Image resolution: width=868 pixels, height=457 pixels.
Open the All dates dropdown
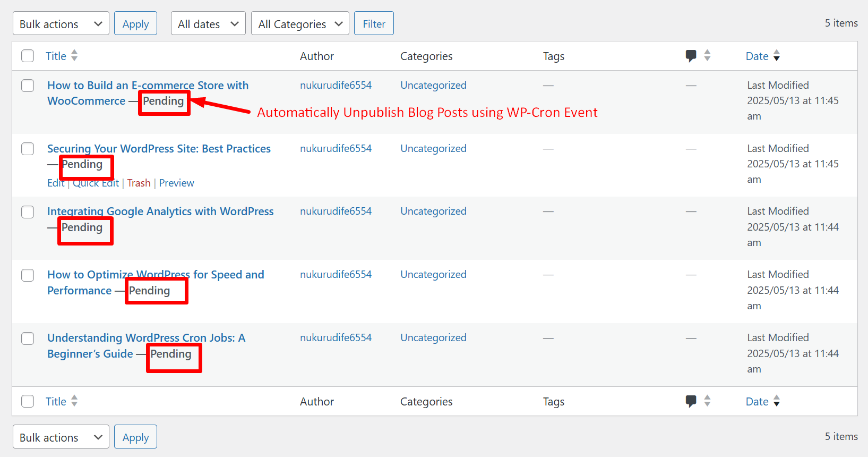[208, 24]
